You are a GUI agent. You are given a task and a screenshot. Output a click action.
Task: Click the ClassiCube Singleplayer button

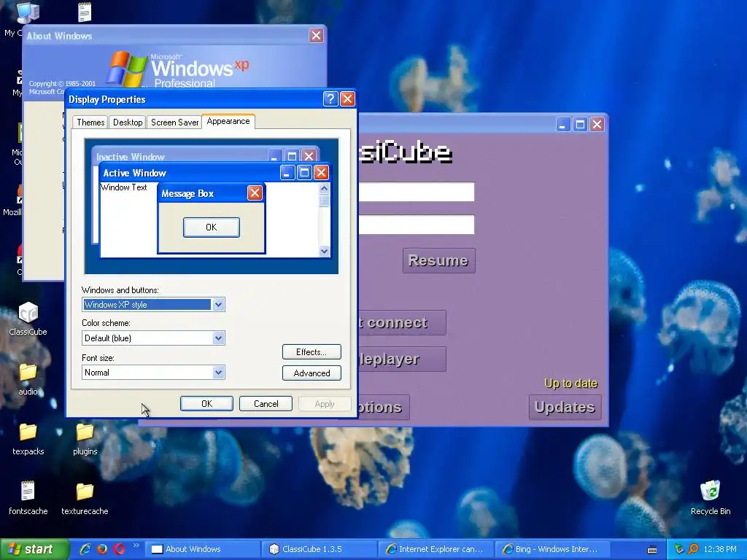tap(402, 359)
